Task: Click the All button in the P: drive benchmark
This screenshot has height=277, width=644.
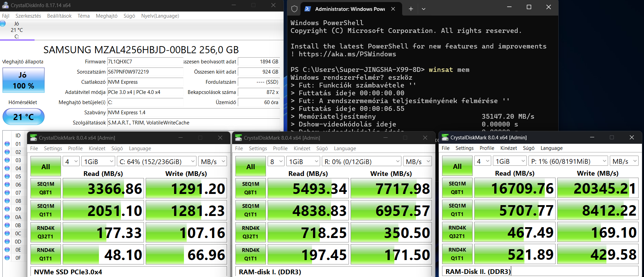Action: tap(457, 166)
